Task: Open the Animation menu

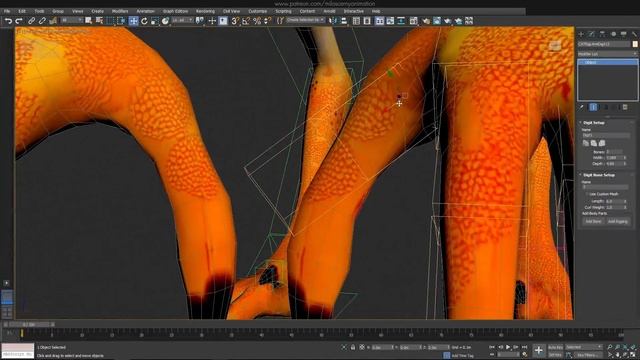Action: 145,11
